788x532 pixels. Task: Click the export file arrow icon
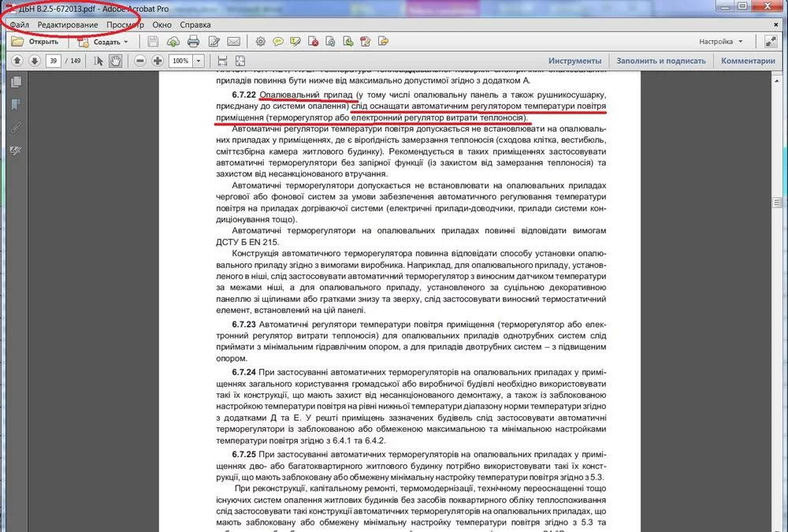383,42
